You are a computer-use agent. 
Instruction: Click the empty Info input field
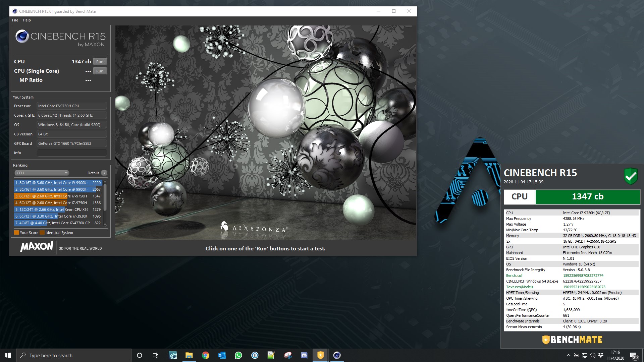click(72, 153)
